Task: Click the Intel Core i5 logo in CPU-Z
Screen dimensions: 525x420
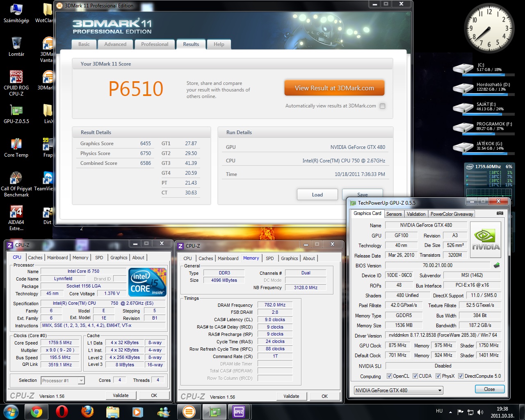Action: coord(147,282)
